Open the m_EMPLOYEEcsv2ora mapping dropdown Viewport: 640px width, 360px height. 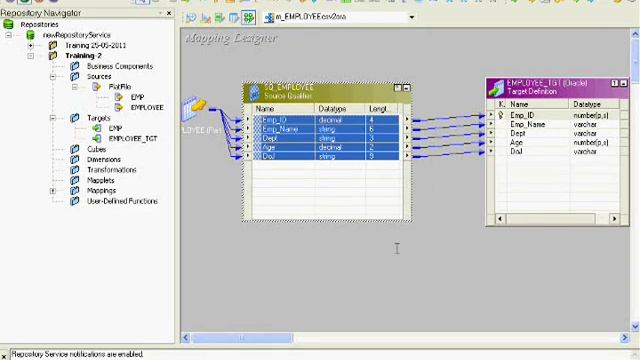coord(411,17)
